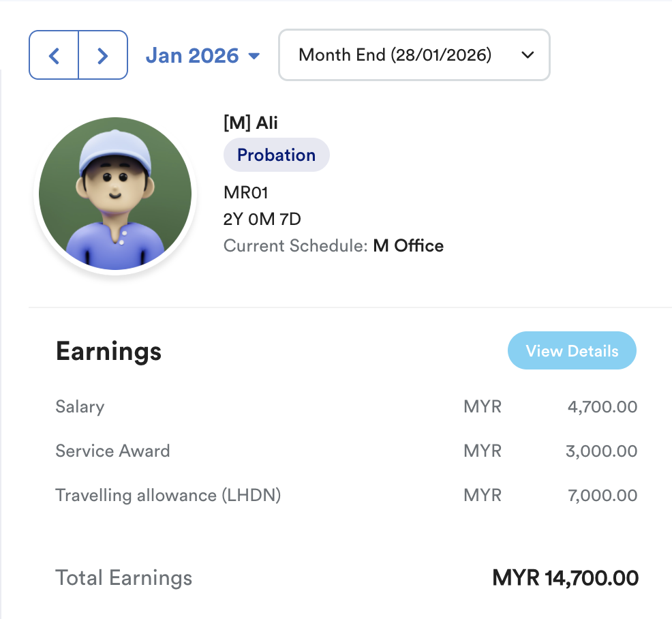Viewport: 672px width, 619px height.
Task: Click the employee name [M] Ali
Action: [x=251, y=123]
